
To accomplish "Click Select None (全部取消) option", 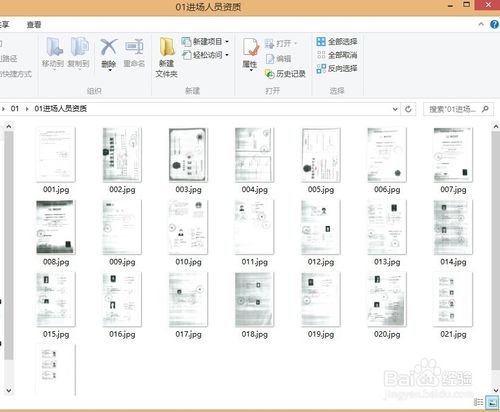I will pos(337,55).
